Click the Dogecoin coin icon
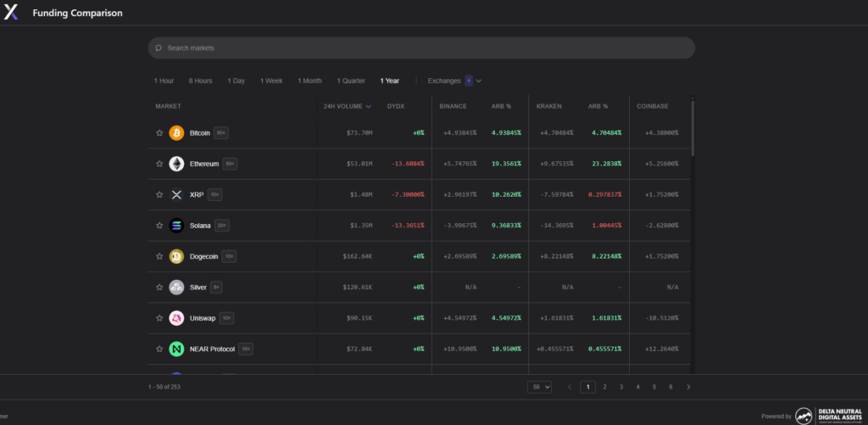Viewport: 868px width, 425px height. 176,256
